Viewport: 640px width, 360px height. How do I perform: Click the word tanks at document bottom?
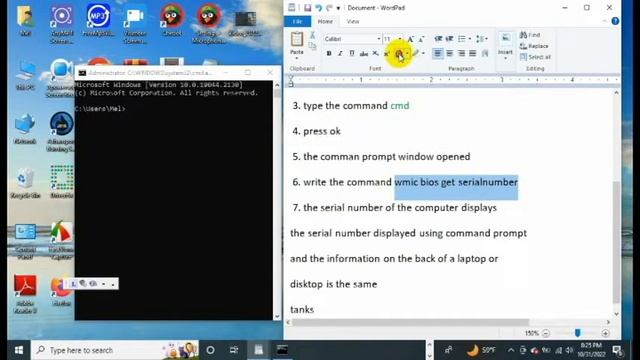[x=302, y=309]
